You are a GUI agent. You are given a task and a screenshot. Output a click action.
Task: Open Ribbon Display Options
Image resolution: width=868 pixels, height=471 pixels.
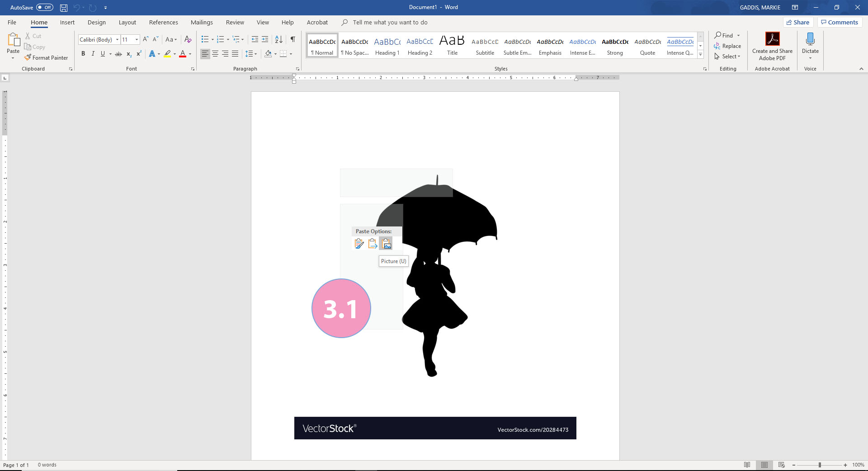point(795,7)
